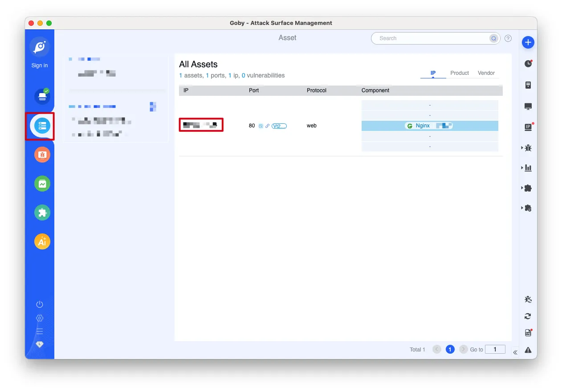Open the Extensions puzzle icon in left sidebar
The height and width of the screenshot is (392, 562).
[x=42, y=212]
